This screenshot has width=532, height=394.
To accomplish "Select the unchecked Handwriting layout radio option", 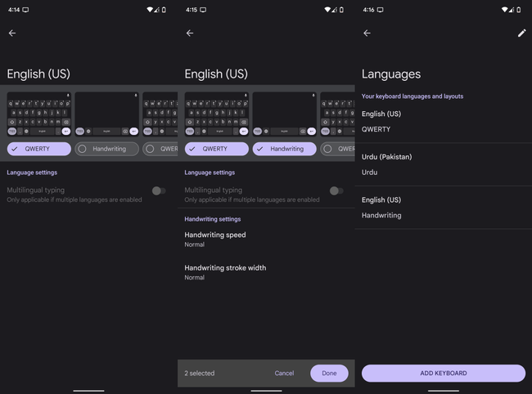I will point(82,149).
